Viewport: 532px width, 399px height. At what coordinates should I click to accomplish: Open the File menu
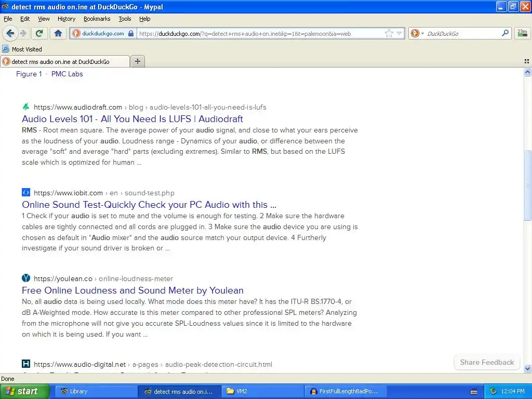[x=8, y=19]
